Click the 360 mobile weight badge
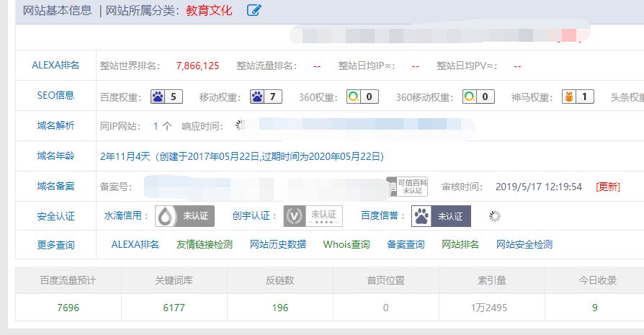Image resolution: width=644 pixels, height=335 pixels. point(478,97)
